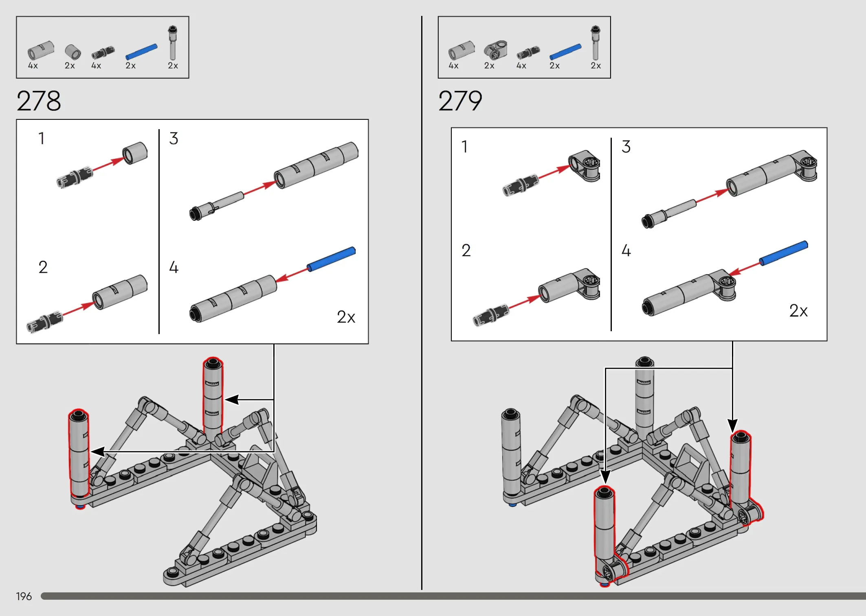
Task: Click the blue axle in step 278 substep 4
Action: [x=331, y=259]
